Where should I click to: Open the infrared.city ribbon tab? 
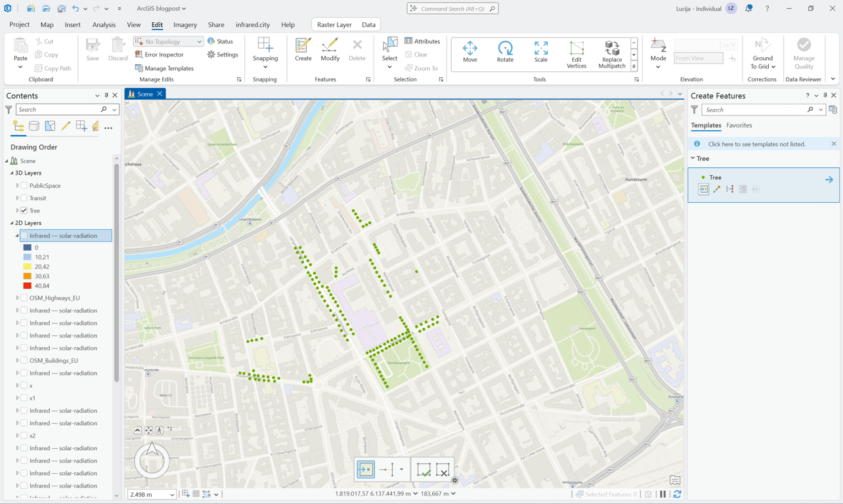tap(253, 25)
